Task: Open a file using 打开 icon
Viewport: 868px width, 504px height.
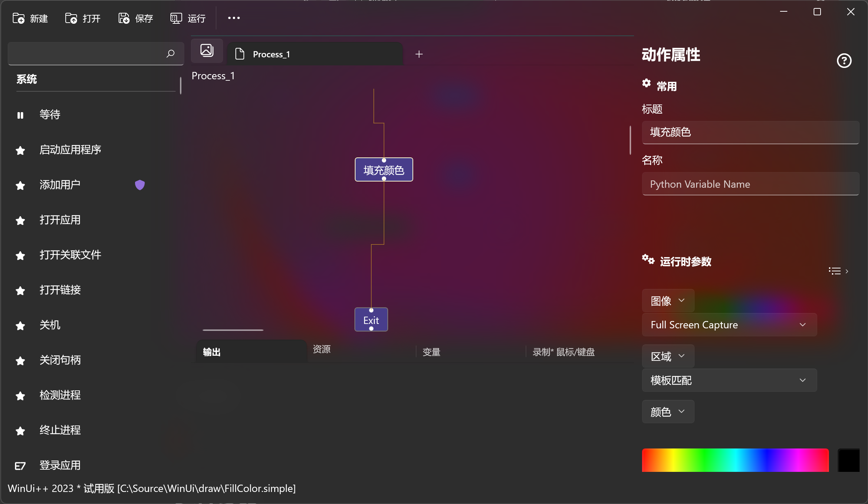Action: point(71,18)
